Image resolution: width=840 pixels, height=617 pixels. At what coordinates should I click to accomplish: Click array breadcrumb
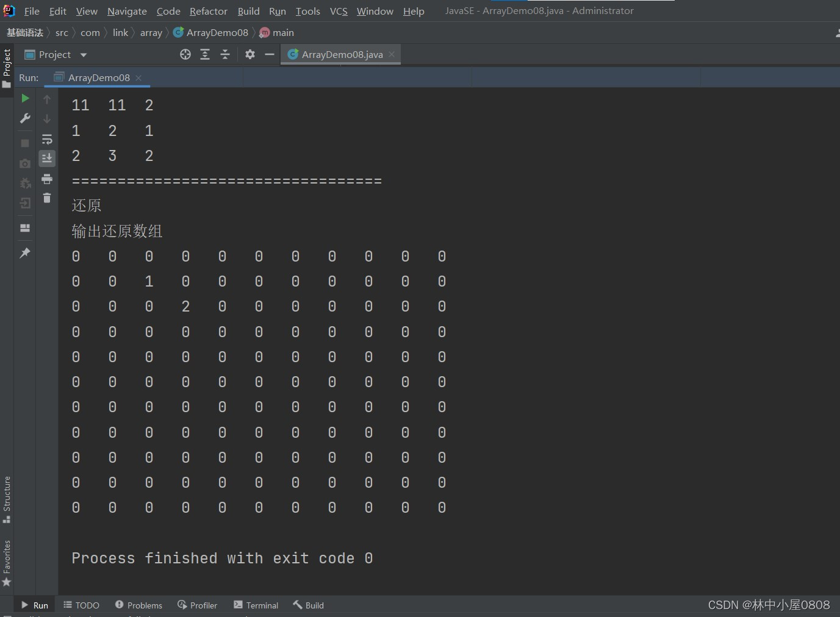click(151, 32)
